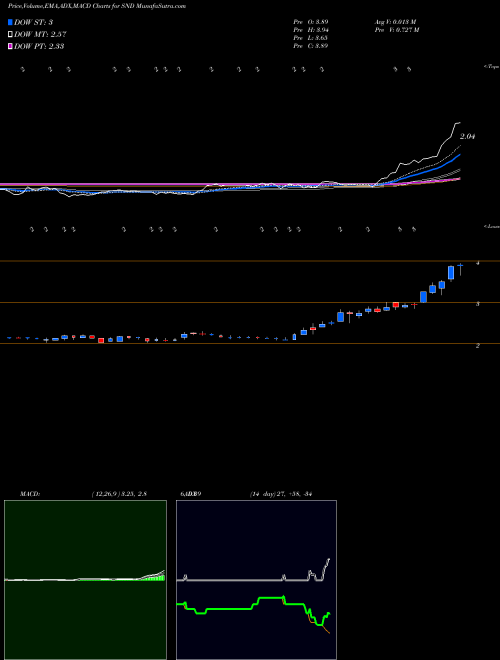Click the latest candlestick near price 4

click(x=461, y=268)
